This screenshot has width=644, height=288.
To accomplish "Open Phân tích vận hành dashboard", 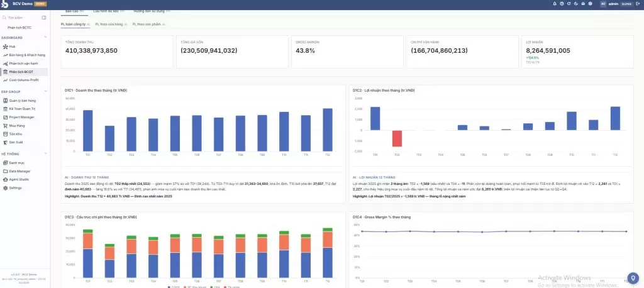I will [x=24, y=64].
